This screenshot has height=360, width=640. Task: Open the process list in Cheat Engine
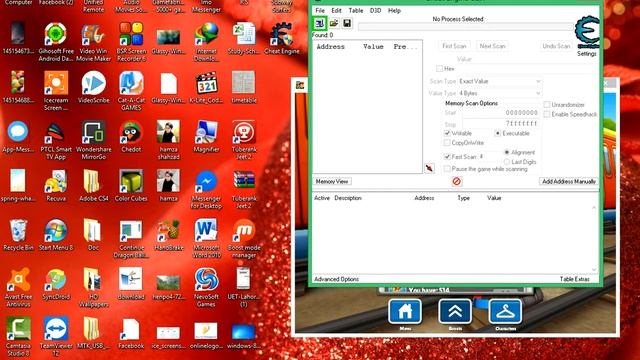coord(320,23)
